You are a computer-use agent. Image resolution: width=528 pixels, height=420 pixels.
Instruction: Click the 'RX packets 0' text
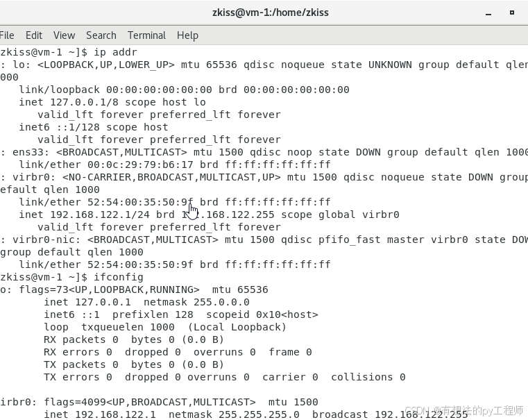[x=81, y=339]
